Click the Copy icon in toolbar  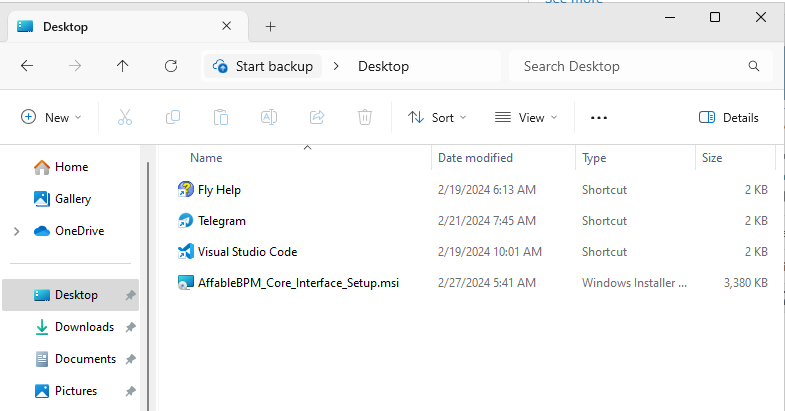coord(173,117)
